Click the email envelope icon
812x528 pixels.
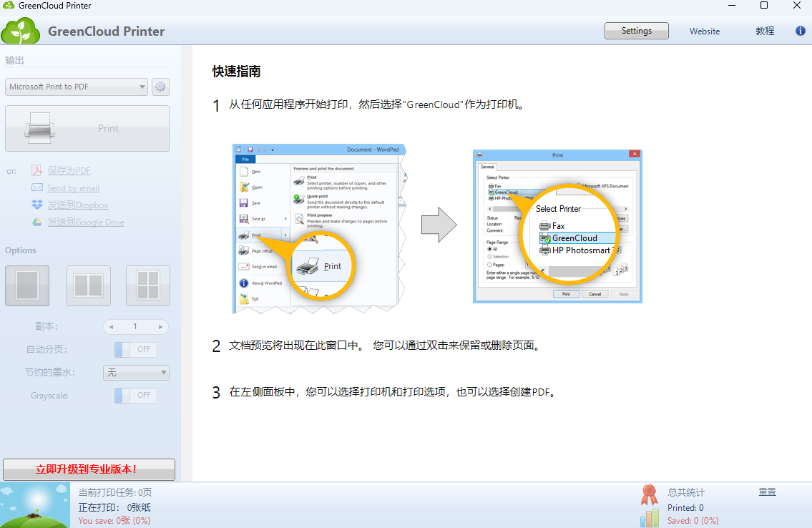point(37,187)
